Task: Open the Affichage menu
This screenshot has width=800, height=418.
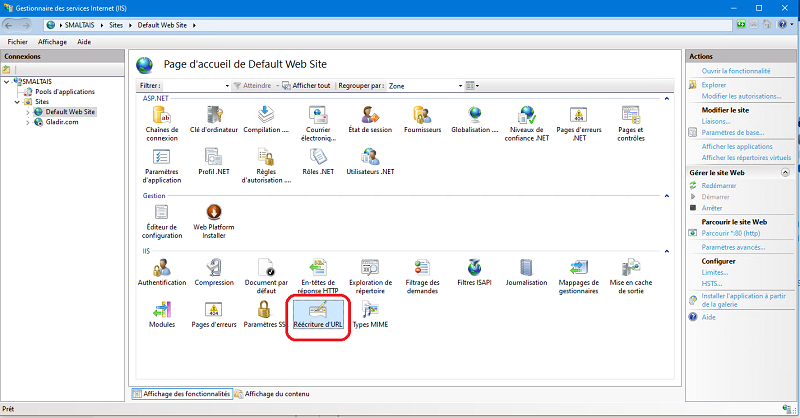Action: [52, 42]
